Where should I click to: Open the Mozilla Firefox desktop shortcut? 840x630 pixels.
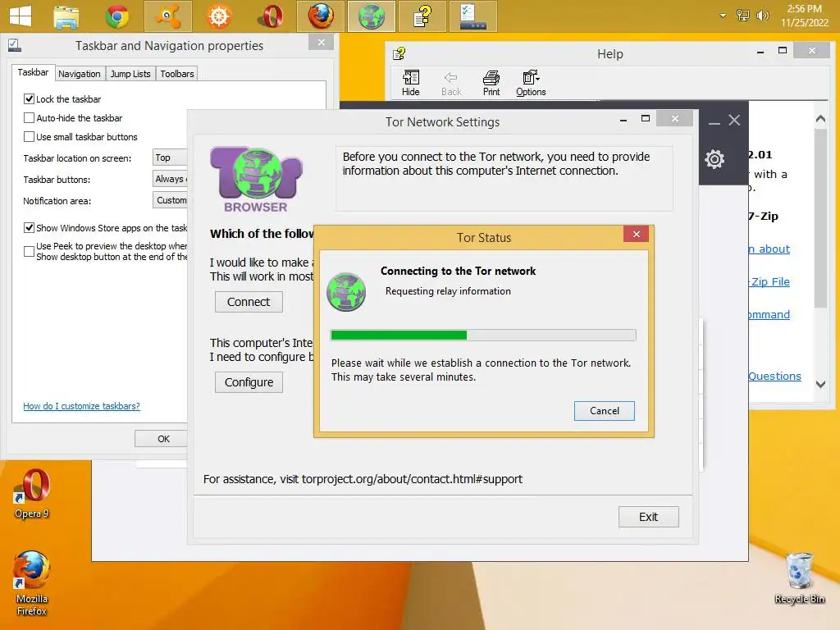(32, 583)
